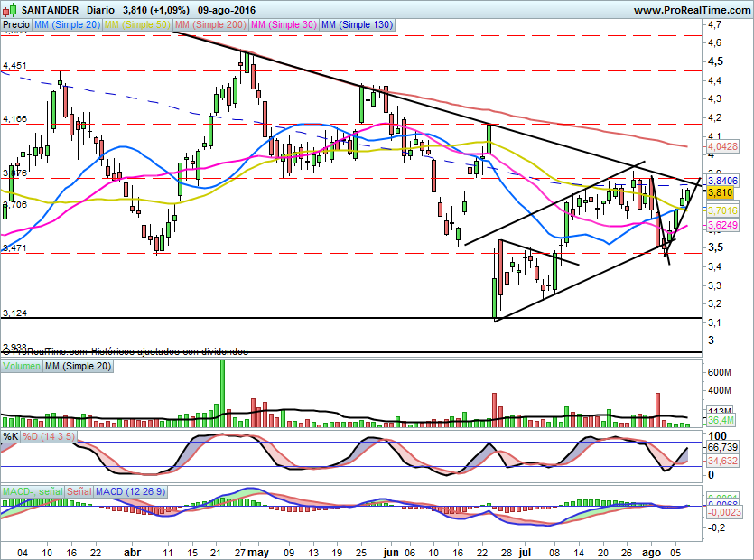Click the abr month label on time axis
Screen dimensions: 754x560
[132, 553]
